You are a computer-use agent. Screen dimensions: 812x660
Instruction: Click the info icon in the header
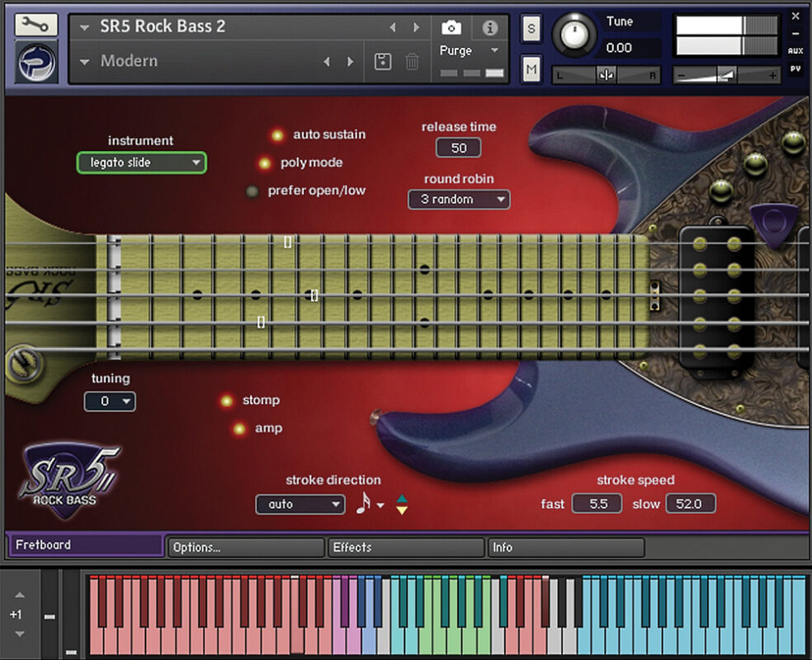point(490,27)
